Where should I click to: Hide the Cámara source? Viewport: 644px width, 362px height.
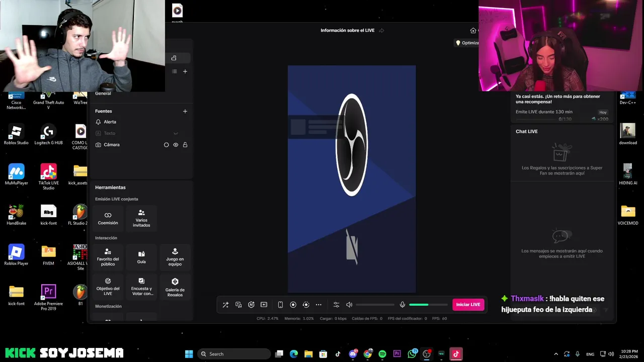pyautogui.click(x=176, y=145)
